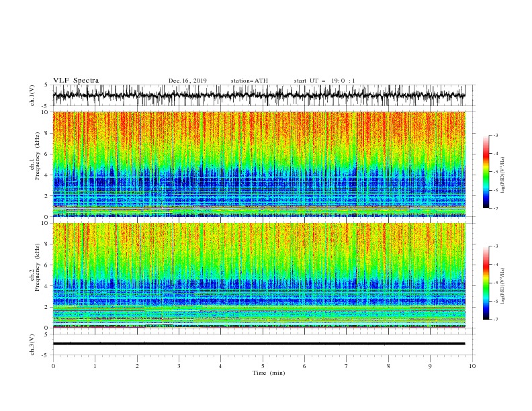
Task: Click the ch.1 spectrogram color scale bar
Action: pyautogui.click(x=486, y=172)
